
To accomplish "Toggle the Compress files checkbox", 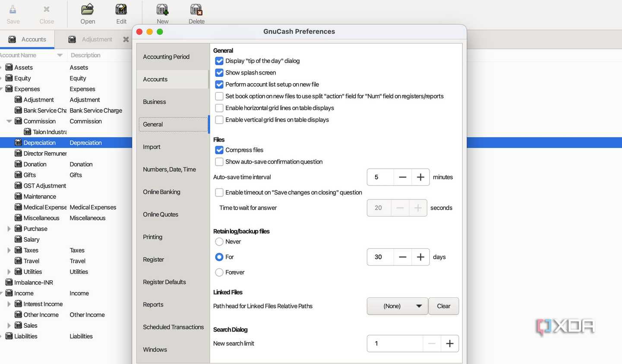I will click(x=219, y=150).
